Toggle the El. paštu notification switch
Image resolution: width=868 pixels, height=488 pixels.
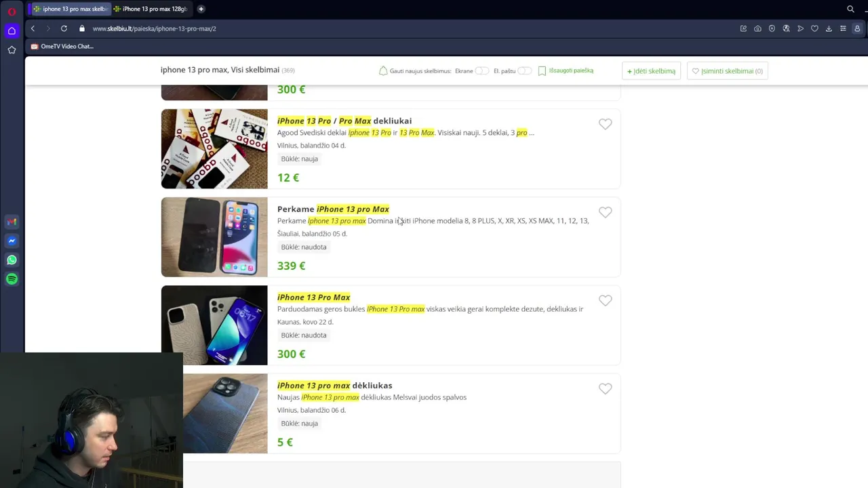click(524, 70)
